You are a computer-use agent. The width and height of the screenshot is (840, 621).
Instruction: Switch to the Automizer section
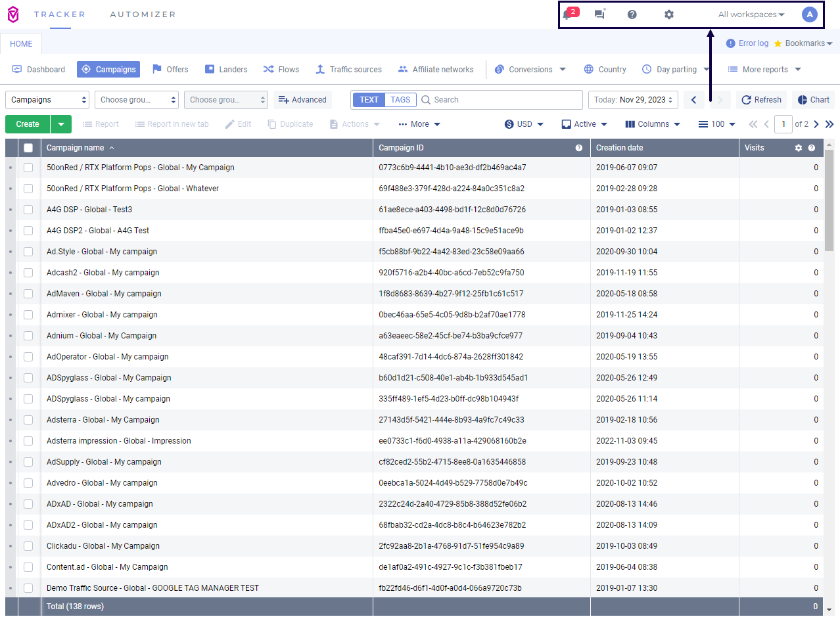click(143, 14)
